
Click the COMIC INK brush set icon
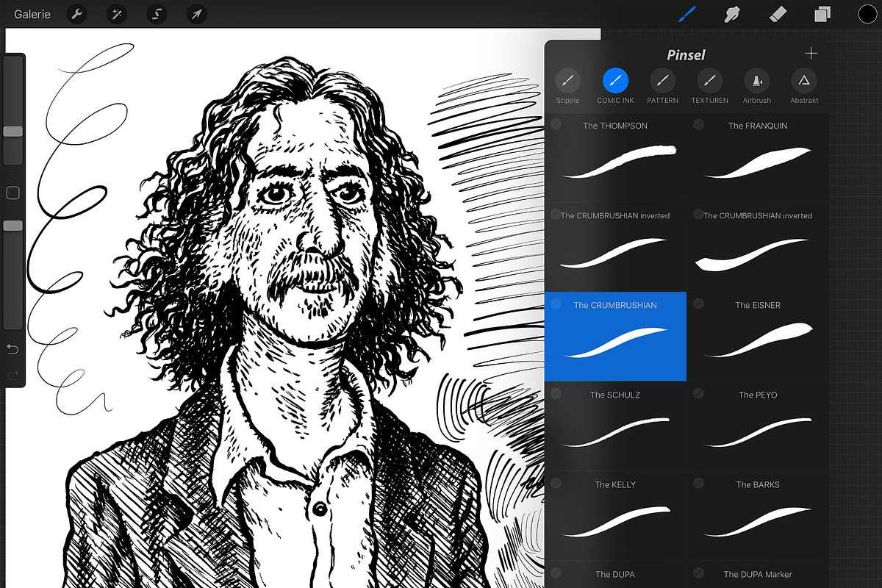[x=615, y=79]
